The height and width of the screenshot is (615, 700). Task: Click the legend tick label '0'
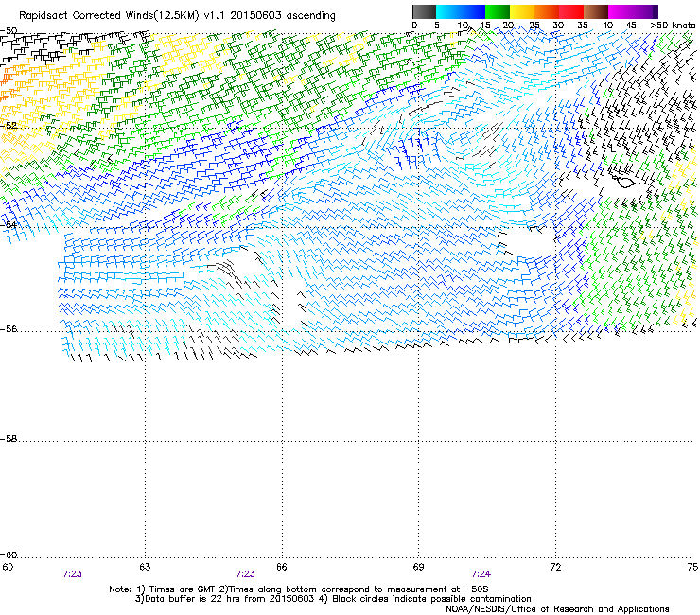(x=414, y=26)
